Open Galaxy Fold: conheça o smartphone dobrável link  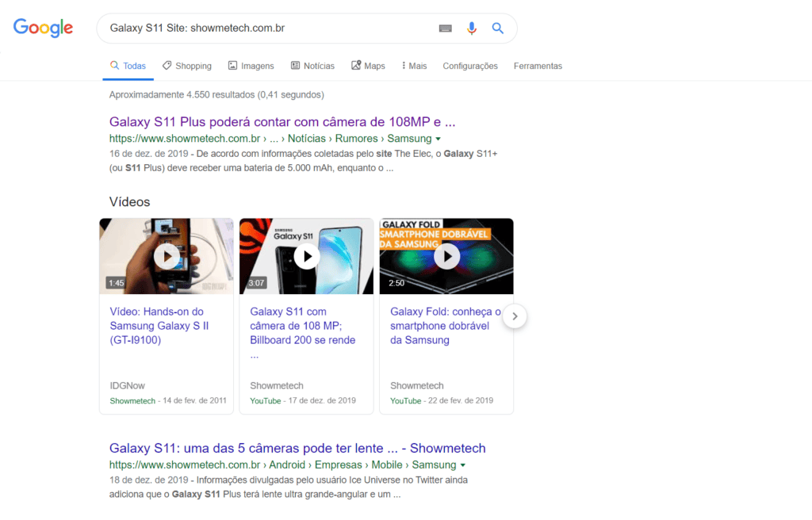click(446, 326)
